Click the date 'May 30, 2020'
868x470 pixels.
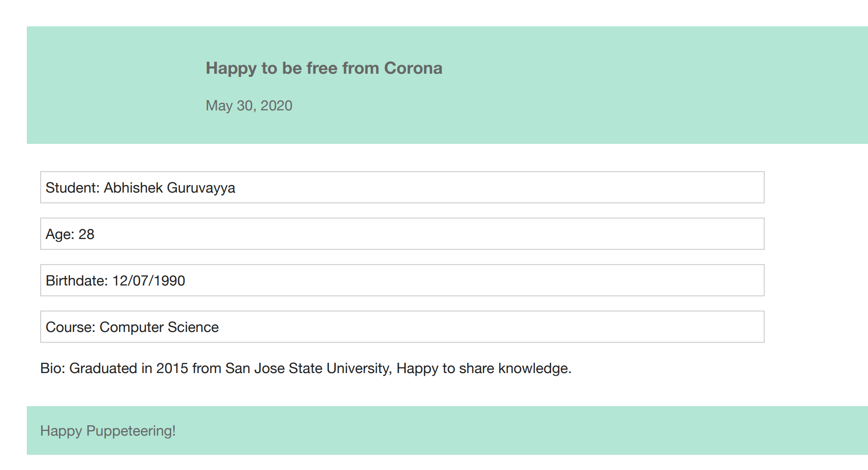[249, 106]
